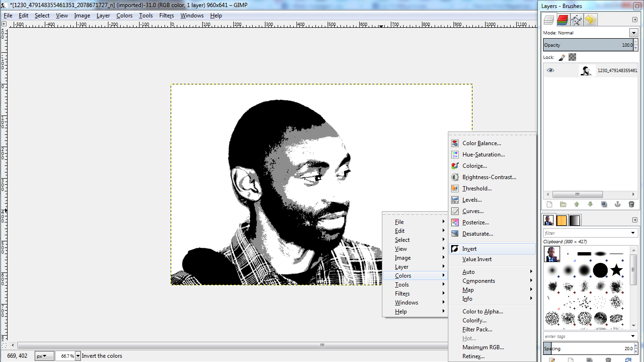
Task: Open the Edit menu in menu bar
Action: point(24,16)
